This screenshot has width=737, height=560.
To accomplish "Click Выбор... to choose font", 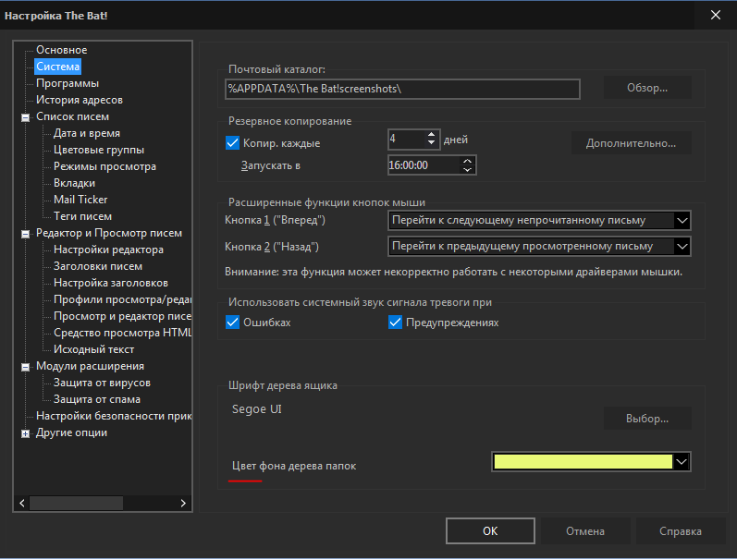I will tap(647, 419).
